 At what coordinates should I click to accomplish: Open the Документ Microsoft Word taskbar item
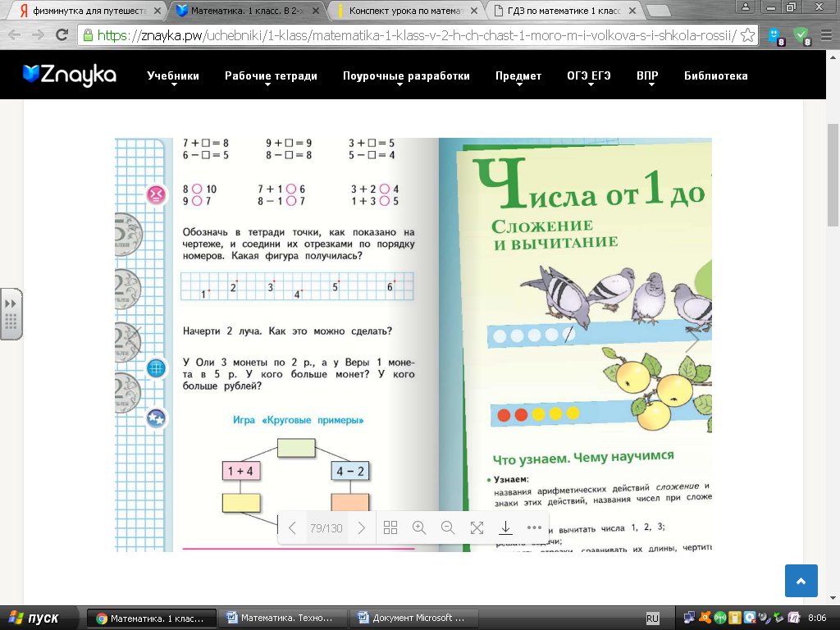click(413, 619)
